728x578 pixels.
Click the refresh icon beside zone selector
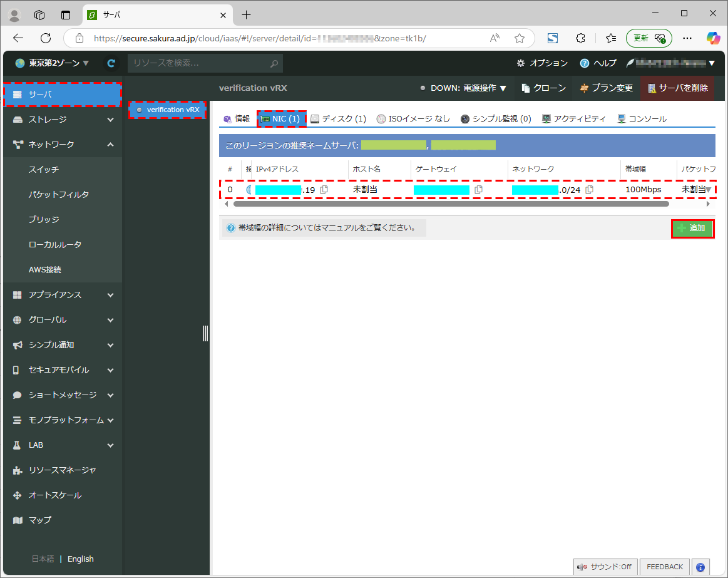click(x=111, y=63)
